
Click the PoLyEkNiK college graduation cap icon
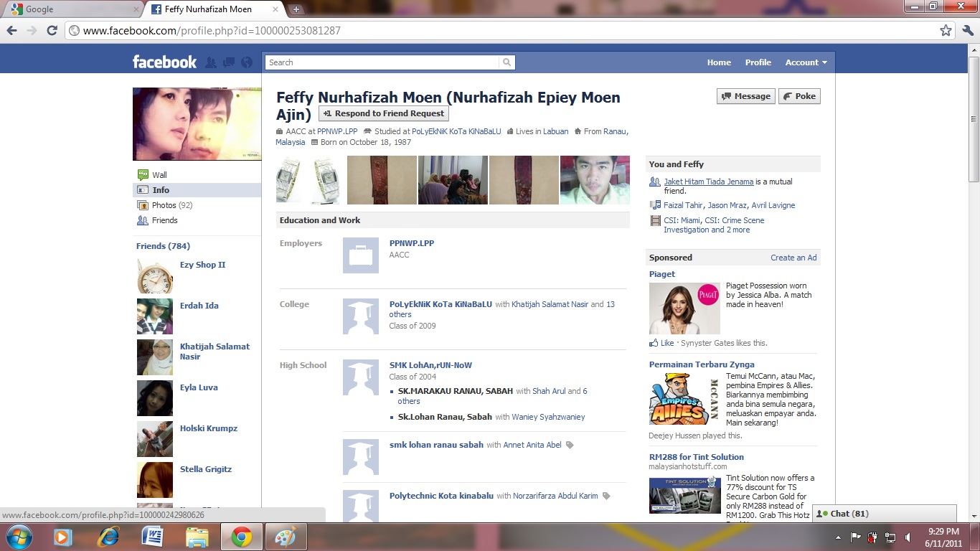click(361, 316)
